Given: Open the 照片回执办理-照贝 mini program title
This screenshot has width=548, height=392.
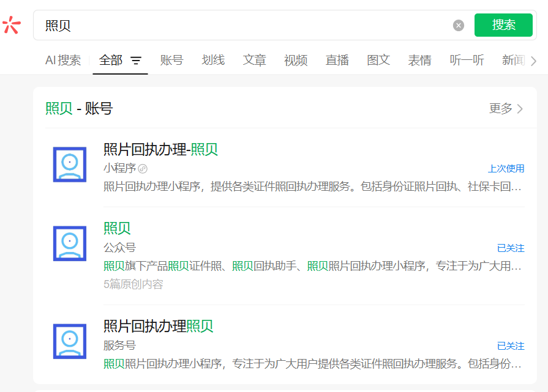Looking at the screenshot, I should point(160,149).
